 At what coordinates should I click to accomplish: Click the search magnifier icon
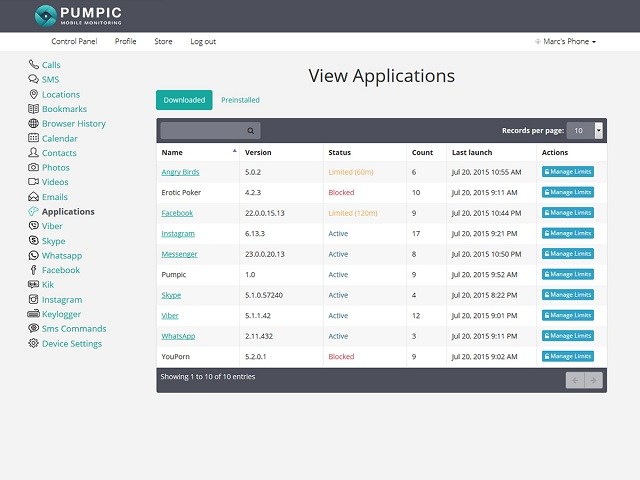click(251, 130)
